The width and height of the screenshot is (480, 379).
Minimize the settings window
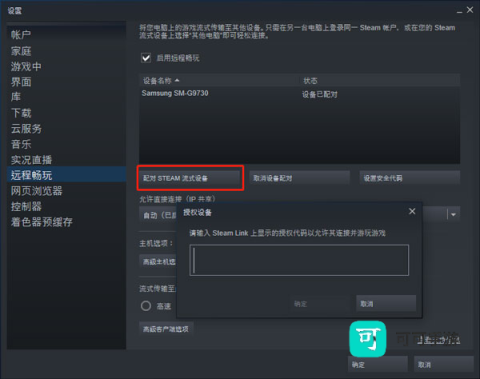pyautogui.click(x=459, y=11)
